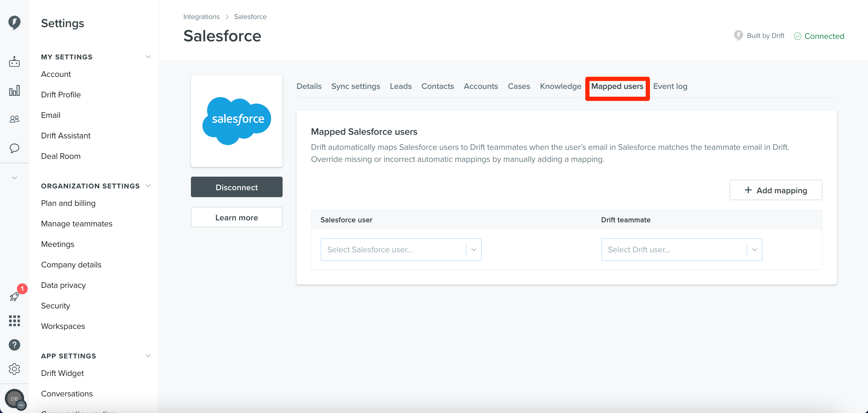Click the Learn more button

click(236, 217)
